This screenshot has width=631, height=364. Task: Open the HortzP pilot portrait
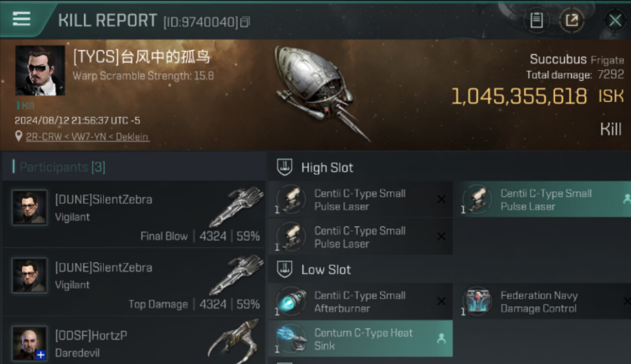[x=29, y=343]
